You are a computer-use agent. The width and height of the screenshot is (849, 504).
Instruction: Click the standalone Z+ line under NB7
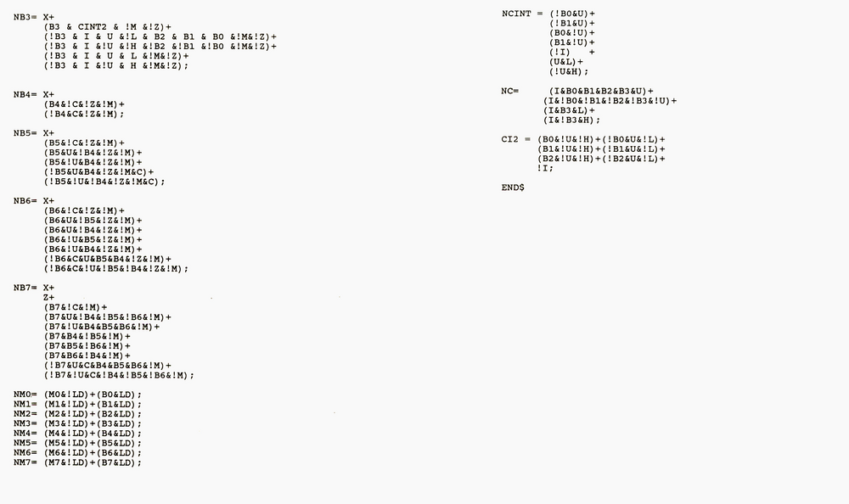48,298
